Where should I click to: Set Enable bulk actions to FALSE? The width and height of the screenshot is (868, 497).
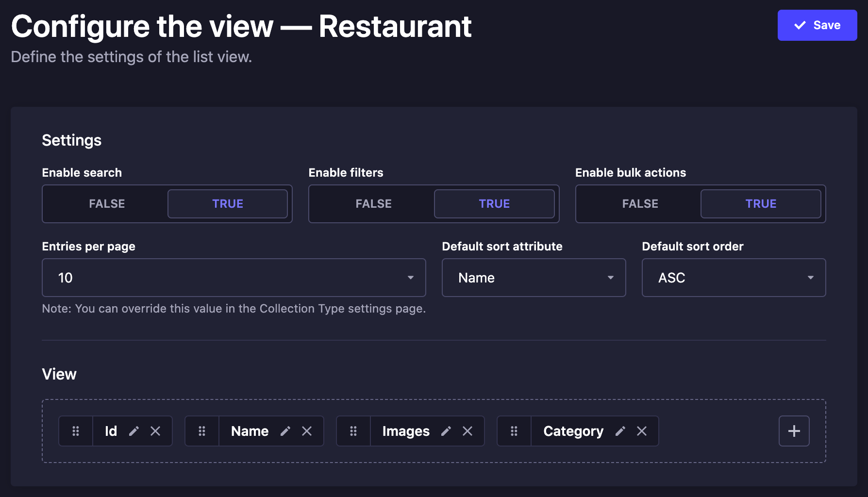(x=640, y=203)
